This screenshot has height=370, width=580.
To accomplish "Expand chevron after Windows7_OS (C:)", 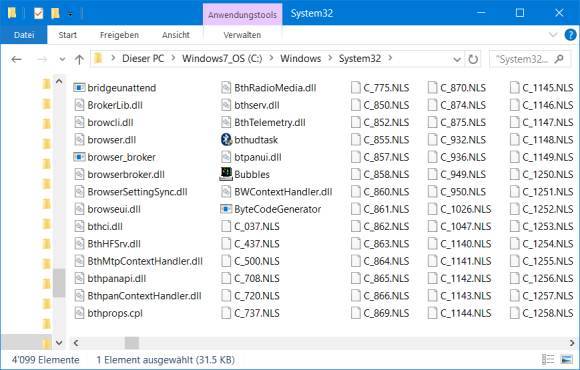I will (x=272, y=58).
